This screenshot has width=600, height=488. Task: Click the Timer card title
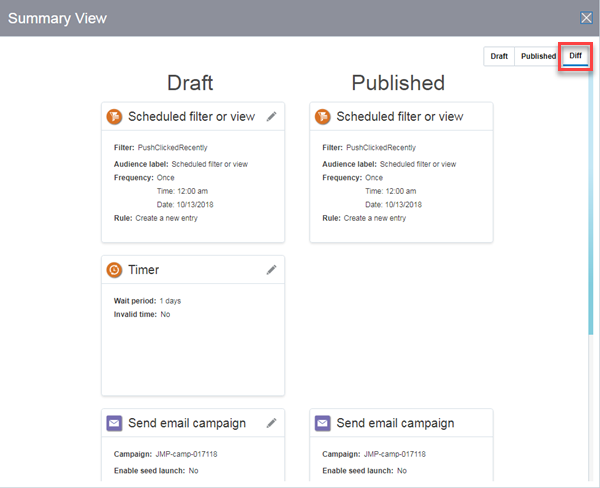point(143,270)
